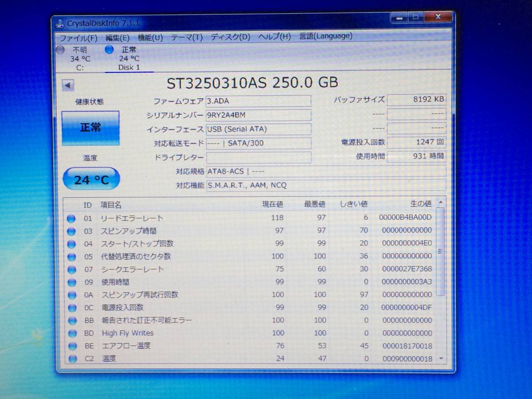Click the 使用時間 field 931 時間
532x399 pixels.
[416, 156]
